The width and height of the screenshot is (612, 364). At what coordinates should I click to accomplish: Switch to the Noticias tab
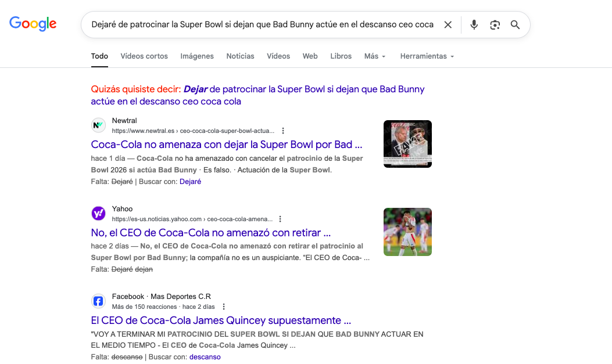[x=240, y=56]
